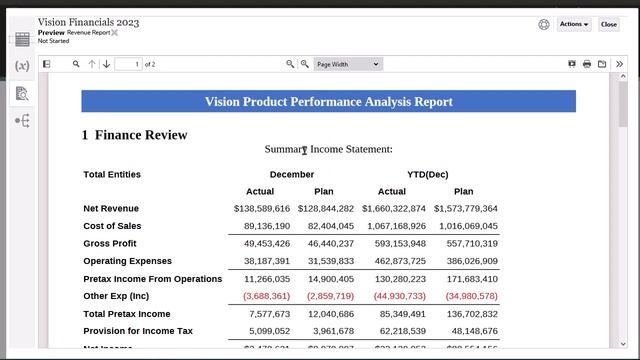The width and height of the screenshot is (640, 360).
Task: Click the value 12,040,686
Action: click(x=331, y=314)
